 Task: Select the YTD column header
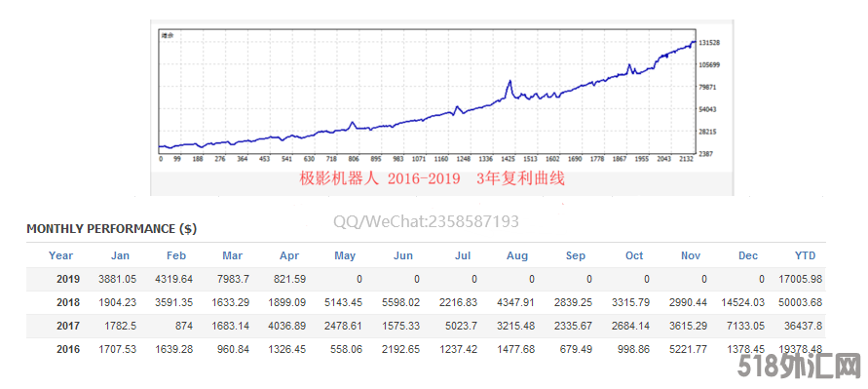(x=805, y=255)
